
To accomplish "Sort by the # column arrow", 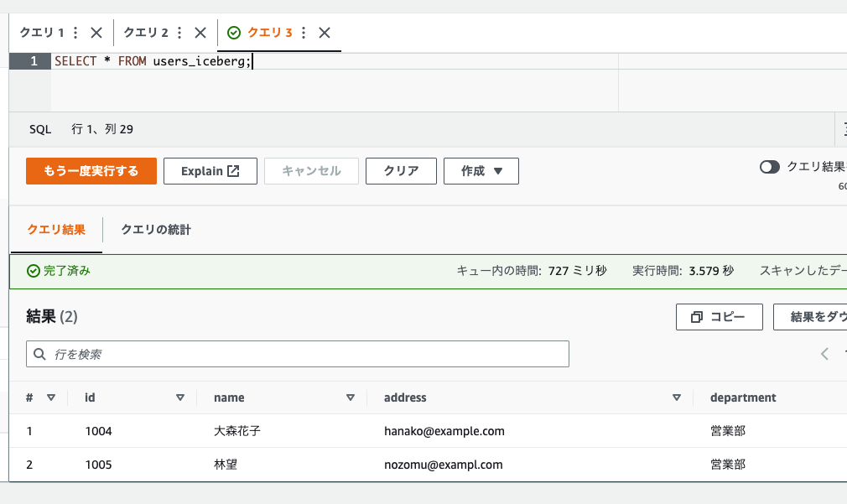I will pyautogui.click(x=51, y=397).
